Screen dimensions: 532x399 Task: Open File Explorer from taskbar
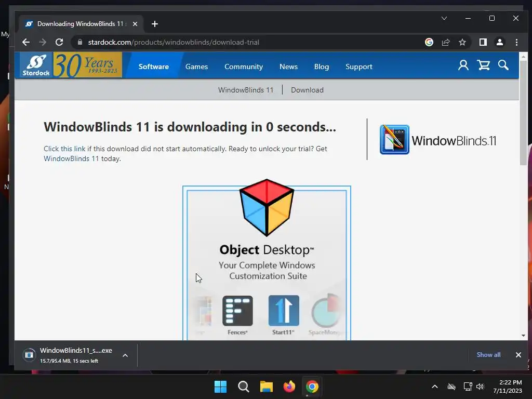pyautogui.click(x=267, y=387)
